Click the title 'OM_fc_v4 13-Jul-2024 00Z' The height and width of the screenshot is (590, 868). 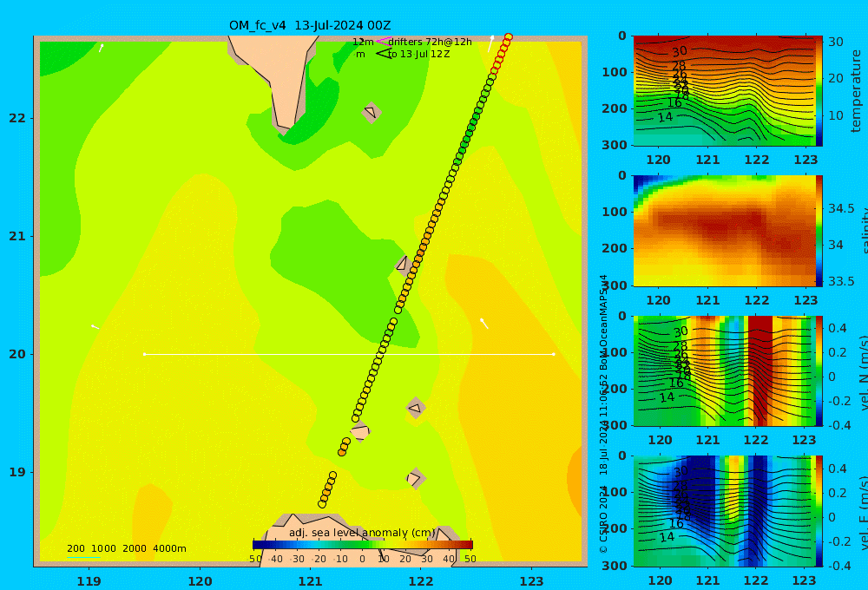tap(310, 25)
